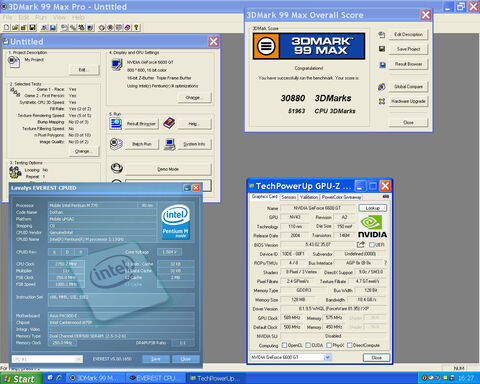This screenshot has height=384, width=480.
Task: Click the Save button in EVEREST CPUID
Action: (x=156, y=359)
